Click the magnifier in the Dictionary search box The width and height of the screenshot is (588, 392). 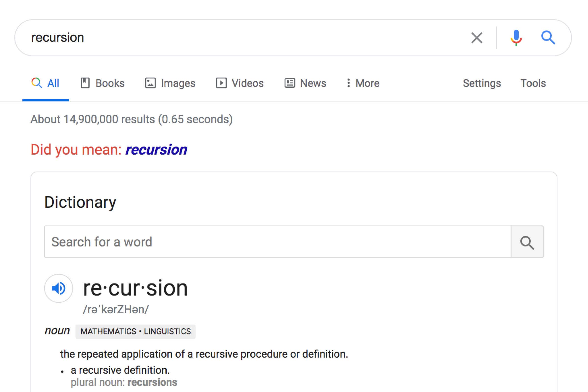527,242
